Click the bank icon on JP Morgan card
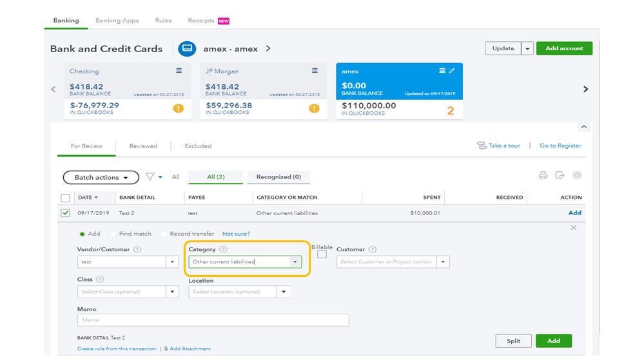The image size is (644, 362). [315, 71]
